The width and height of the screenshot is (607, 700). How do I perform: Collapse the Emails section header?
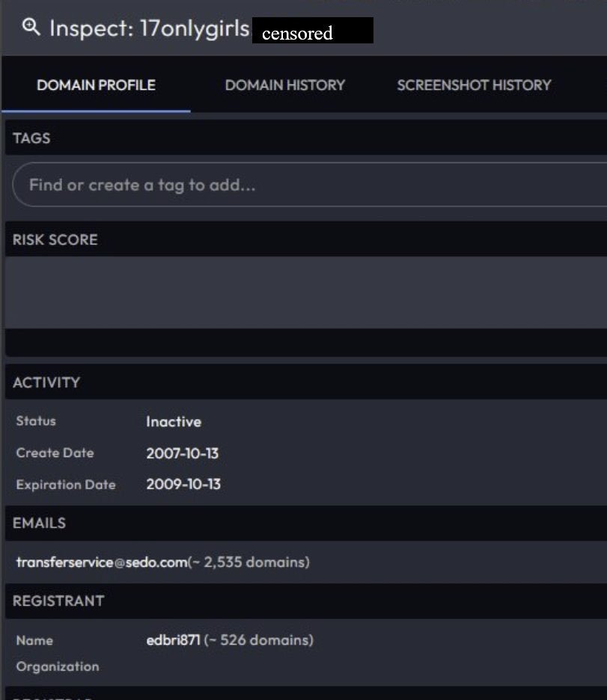pyautogui.click(x=39, y=524)
